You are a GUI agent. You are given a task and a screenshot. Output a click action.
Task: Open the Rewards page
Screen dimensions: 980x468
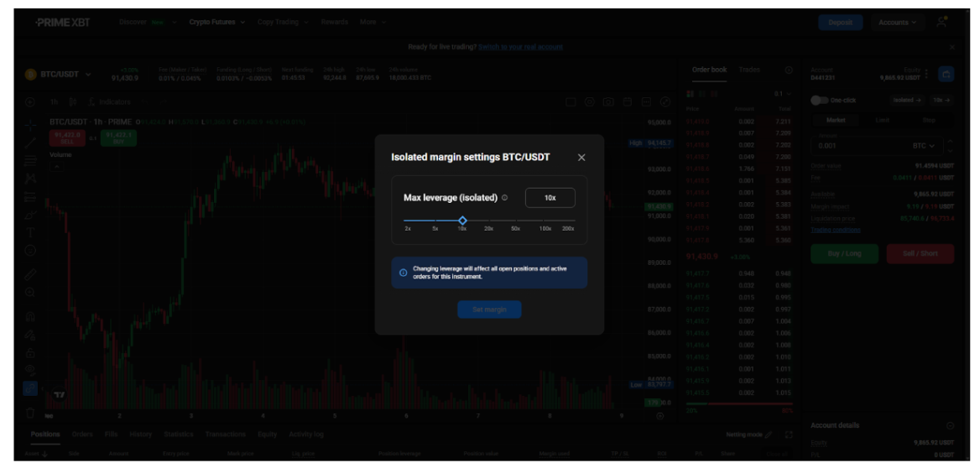[x=335, y=22]
